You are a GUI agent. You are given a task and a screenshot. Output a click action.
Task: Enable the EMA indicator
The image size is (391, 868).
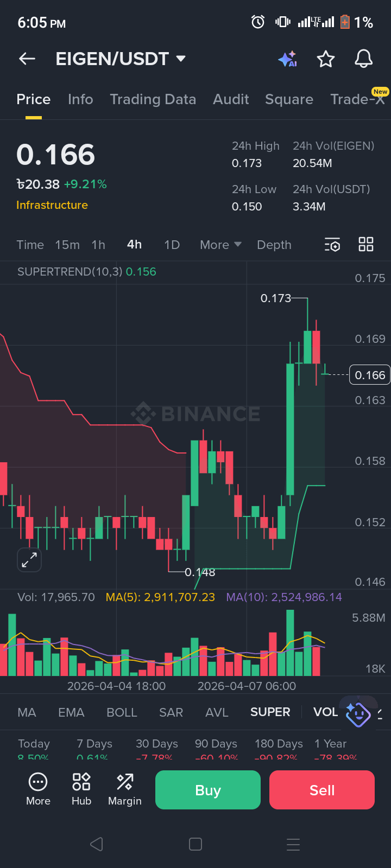[71, 712]
